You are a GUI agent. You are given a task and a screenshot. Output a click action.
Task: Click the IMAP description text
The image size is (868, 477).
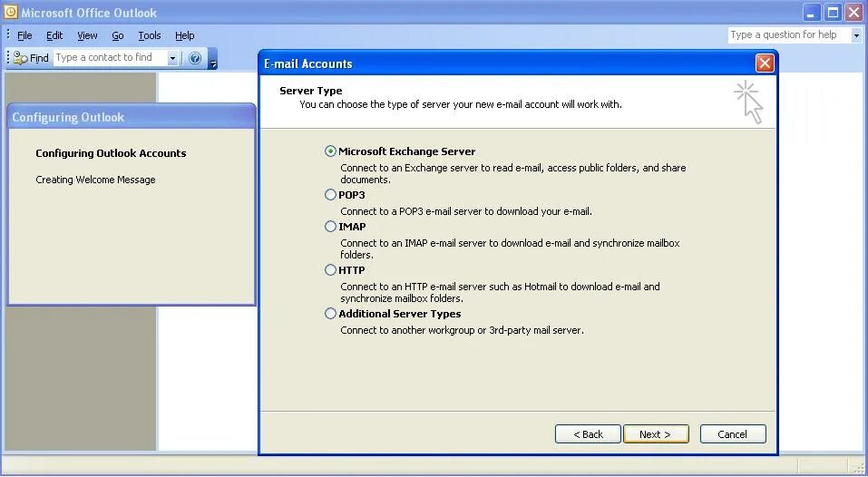click(x=510, y=249)
